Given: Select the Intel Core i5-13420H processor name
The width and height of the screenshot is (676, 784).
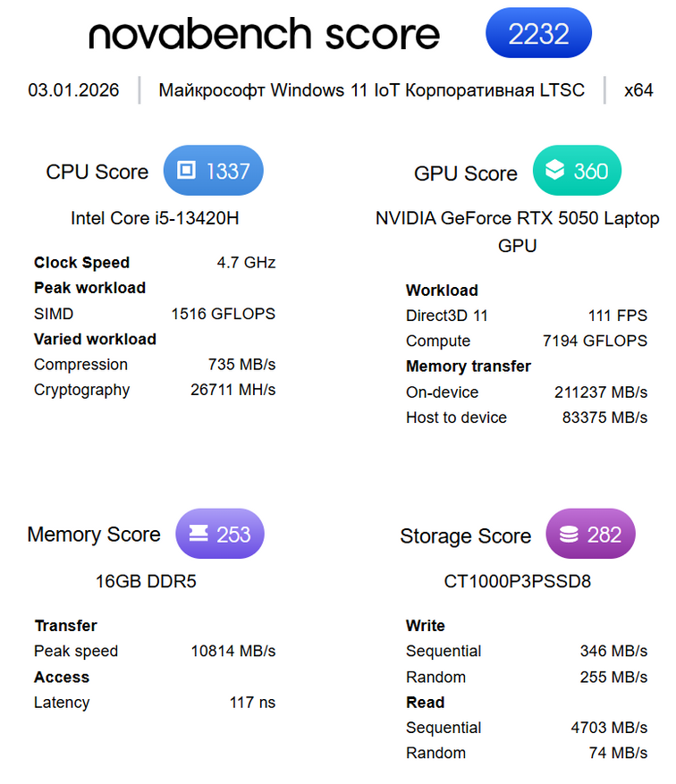Looking at the screenshot, I should [x=155, y=218].
